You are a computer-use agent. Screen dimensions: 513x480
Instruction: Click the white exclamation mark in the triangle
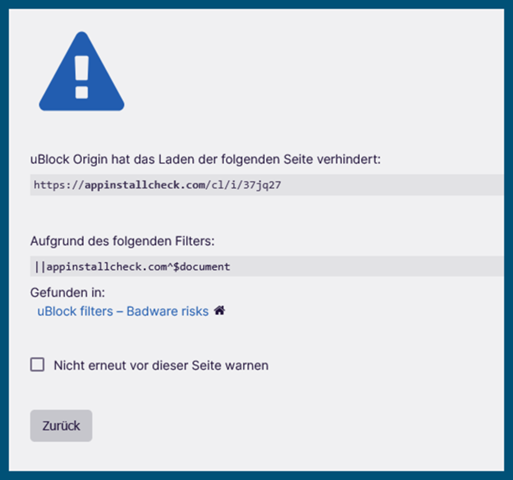tap(82, 77)
